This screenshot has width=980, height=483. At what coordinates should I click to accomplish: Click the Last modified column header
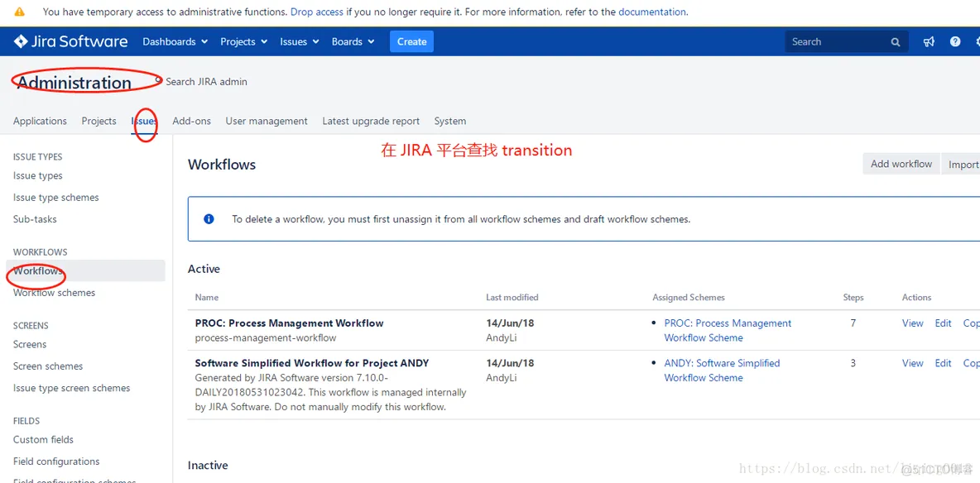[512, 298]
